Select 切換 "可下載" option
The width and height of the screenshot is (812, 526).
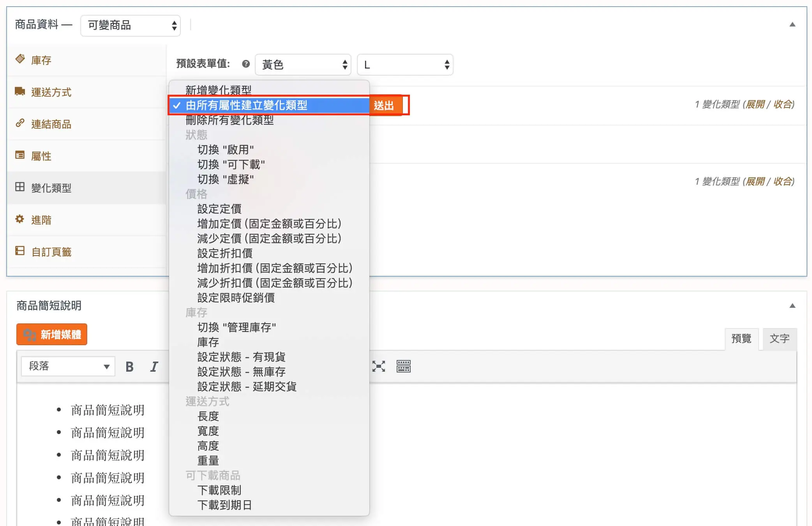269,164
